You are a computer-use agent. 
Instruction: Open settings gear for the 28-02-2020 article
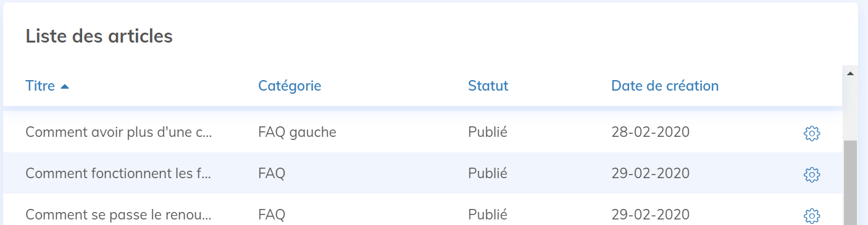click(x=812, y=133)
